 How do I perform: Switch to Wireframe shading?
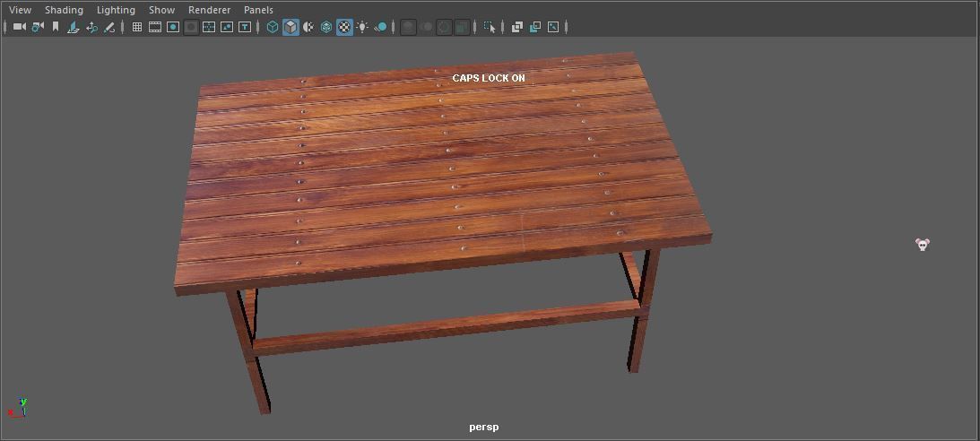273,27
